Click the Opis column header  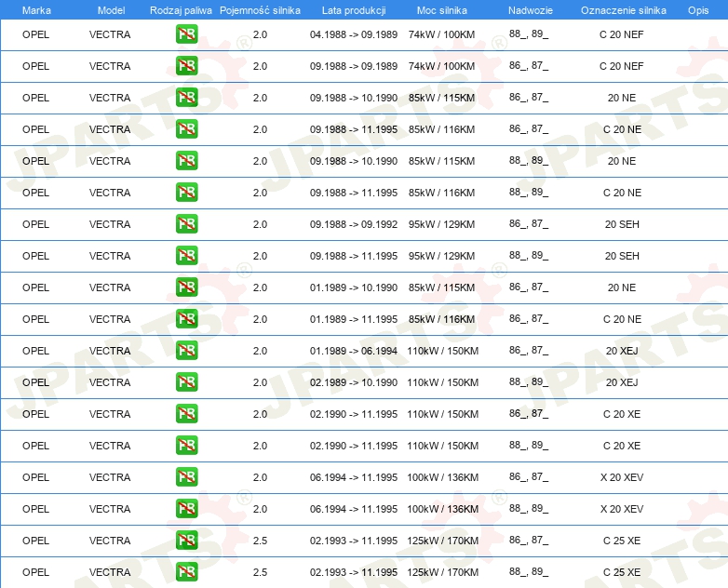[x=698, y=10]
